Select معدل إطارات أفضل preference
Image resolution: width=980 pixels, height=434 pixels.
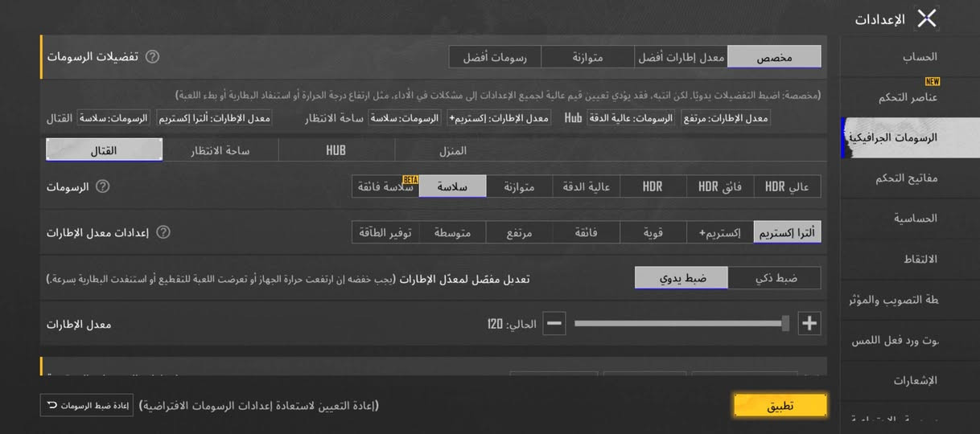[681, 57]
